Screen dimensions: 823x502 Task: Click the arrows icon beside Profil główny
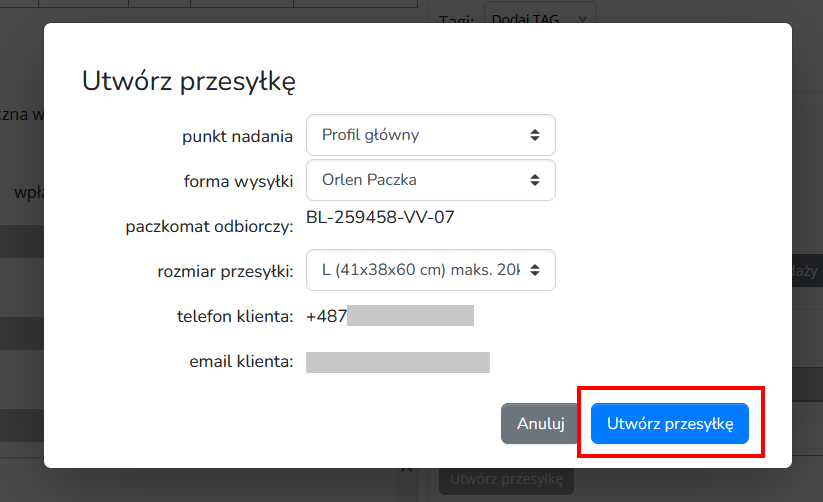coord(535,135)
